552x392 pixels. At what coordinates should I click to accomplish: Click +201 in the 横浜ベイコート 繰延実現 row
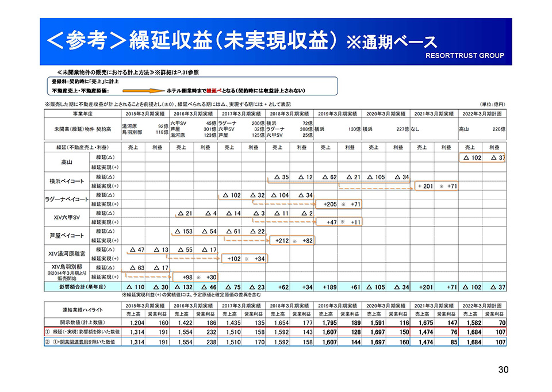[x=425, y=186]
